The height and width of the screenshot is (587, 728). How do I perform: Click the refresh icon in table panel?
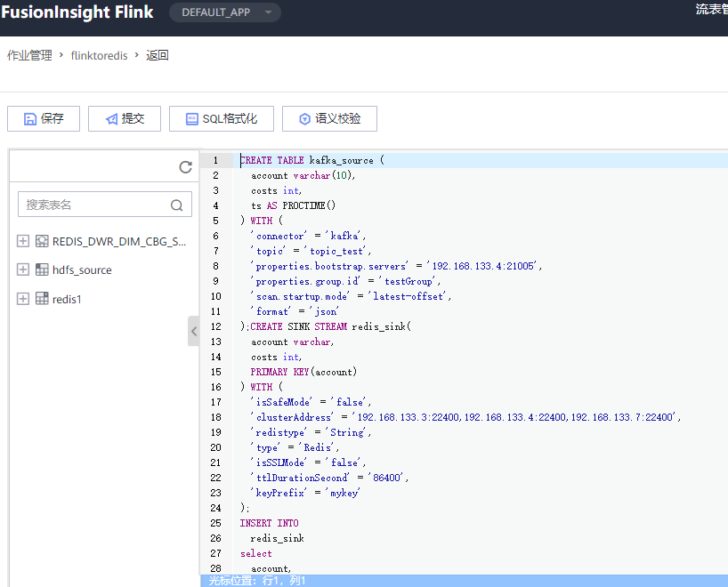click(185, 167)
